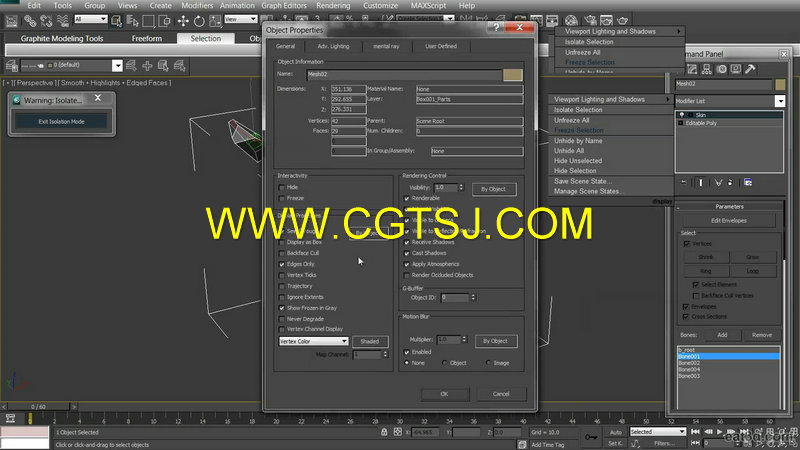Select the Object motion blur radio button
The height and width of the screenshot is (450, 800).
[x=444, y=363]
